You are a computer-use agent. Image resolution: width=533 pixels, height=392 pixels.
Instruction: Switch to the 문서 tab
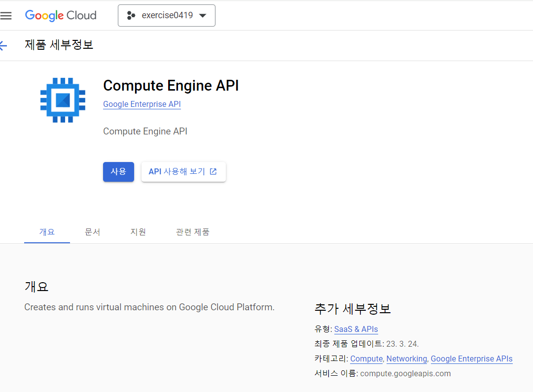pos(93,232)
